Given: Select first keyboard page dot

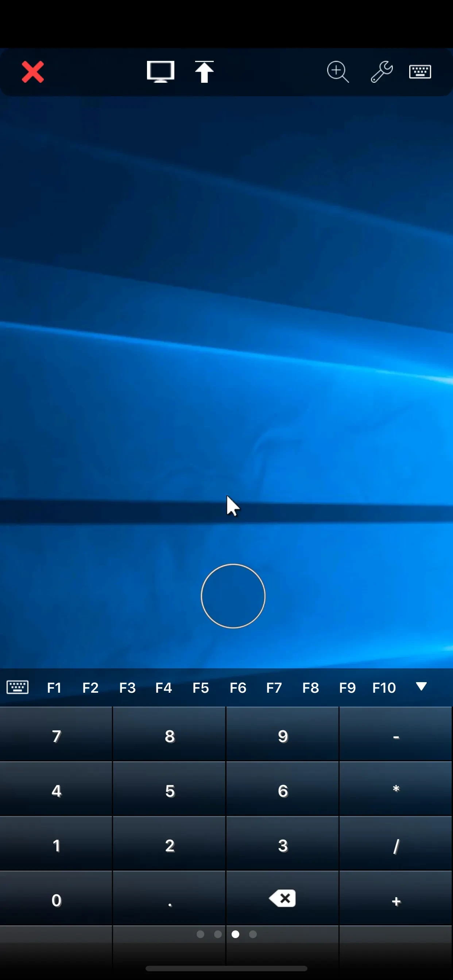Looking at the screenshot, I should click(200, 934).
